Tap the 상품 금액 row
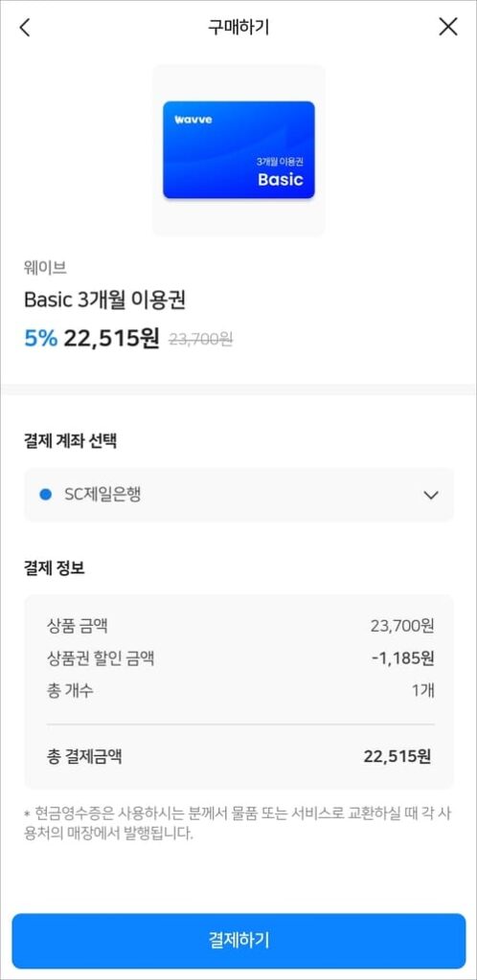The image size is (477, 980). 240,626
